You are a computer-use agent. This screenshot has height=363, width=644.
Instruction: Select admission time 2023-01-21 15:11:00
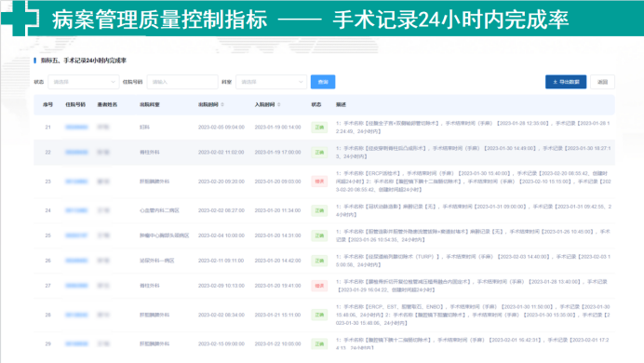277,315
